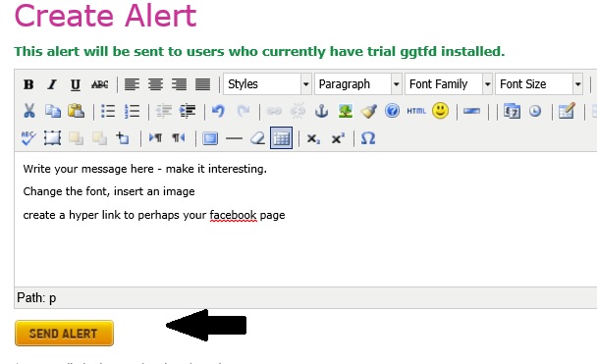Apply subscript formatting

click(313, 138)
